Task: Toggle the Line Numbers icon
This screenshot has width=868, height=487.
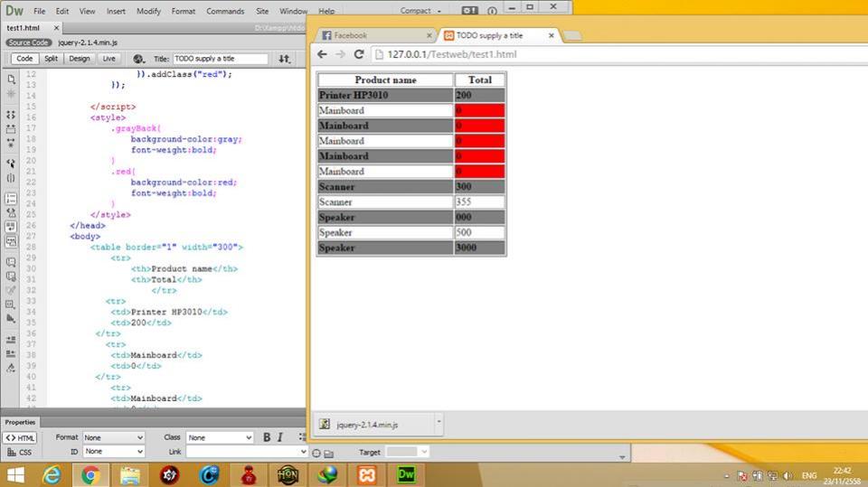Action: point(11,198)
